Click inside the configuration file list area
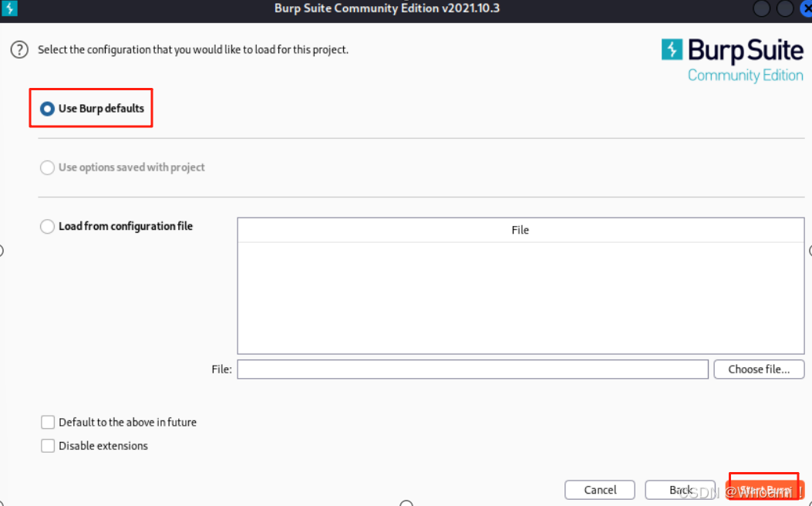Viewport: 812px width, 506px height. click(x=521, y=298)
